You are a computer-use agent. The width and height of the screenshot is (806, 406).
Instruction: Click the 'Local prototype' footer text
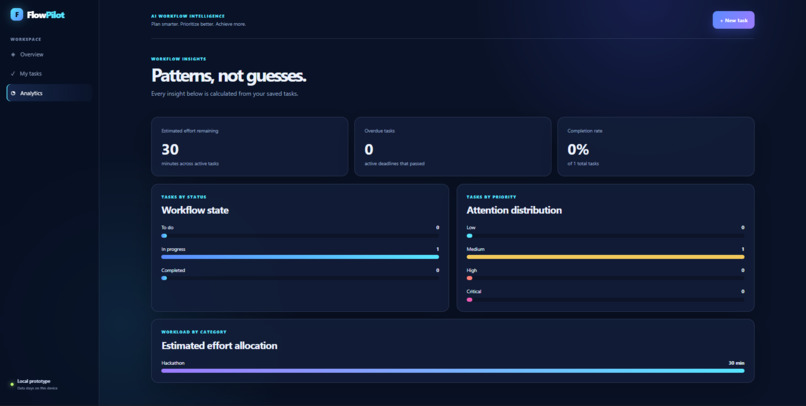(x=34, y=381)
